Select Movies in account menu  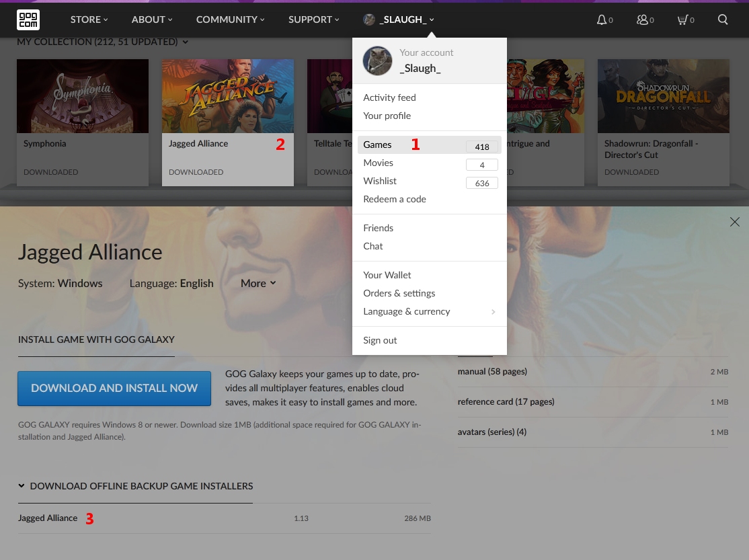(430, 163)
